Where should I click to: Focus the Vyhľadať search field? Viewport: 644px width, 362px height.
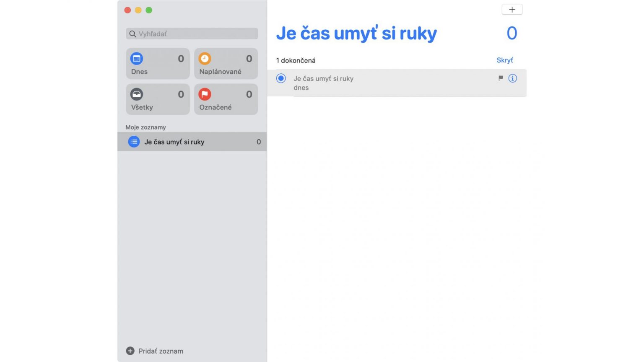(x=192, y=34)
